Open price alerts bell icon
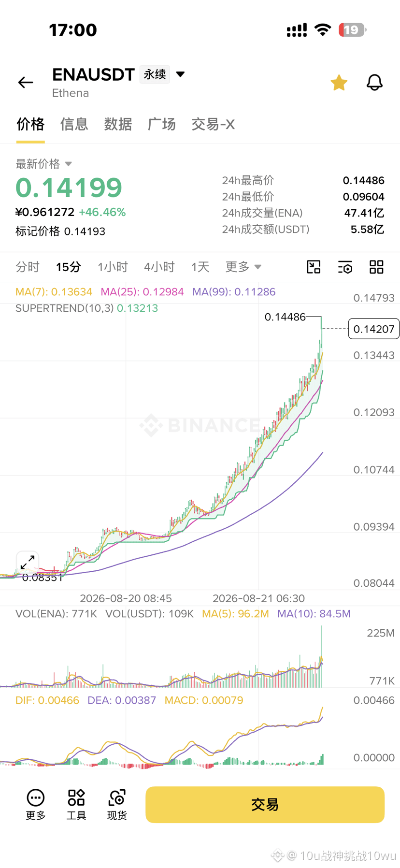This screenshot has height=868, width=400. click(x=374, y=83)
